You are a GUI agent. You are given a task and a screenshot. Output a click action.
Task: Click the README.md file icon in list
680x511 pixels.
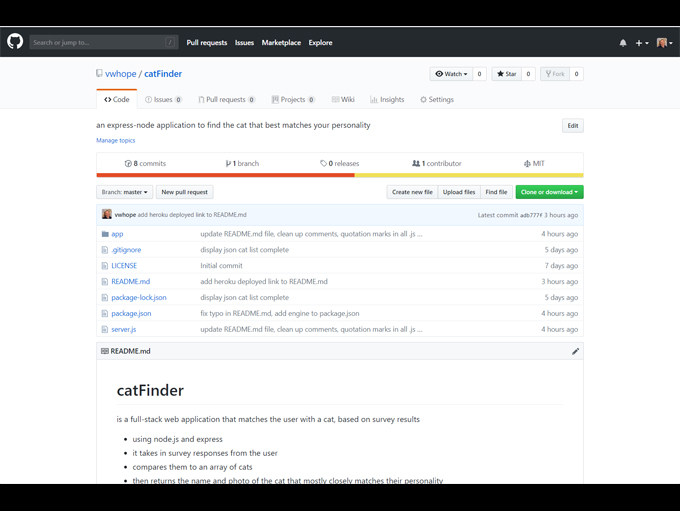tap(105, 282)
